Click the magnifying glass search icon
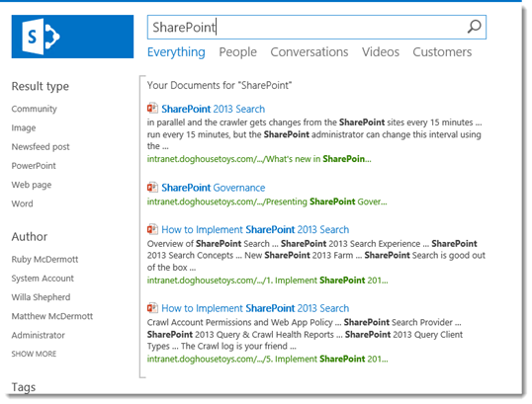The image size is (532, 404). click(x=474, y=27)
